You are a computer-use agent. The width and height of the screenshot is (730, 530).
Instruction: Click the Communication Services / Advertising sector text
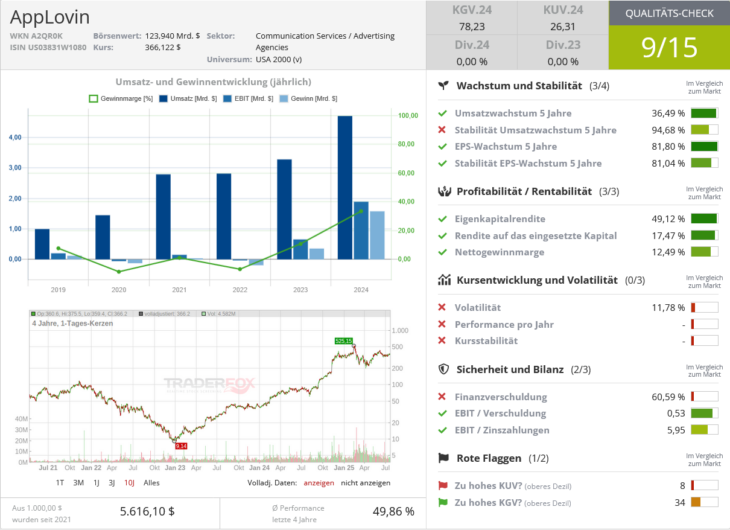tap(325, 41)
